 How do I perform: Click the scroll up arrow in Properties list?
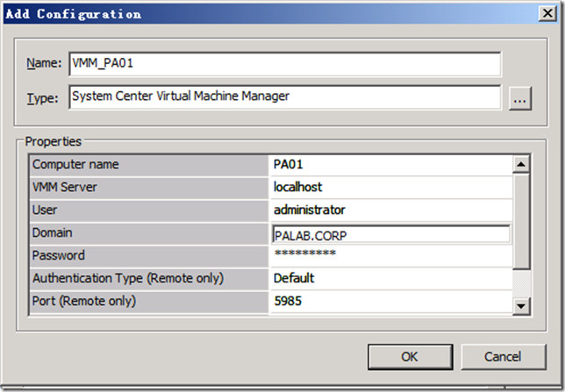(520, 164)
